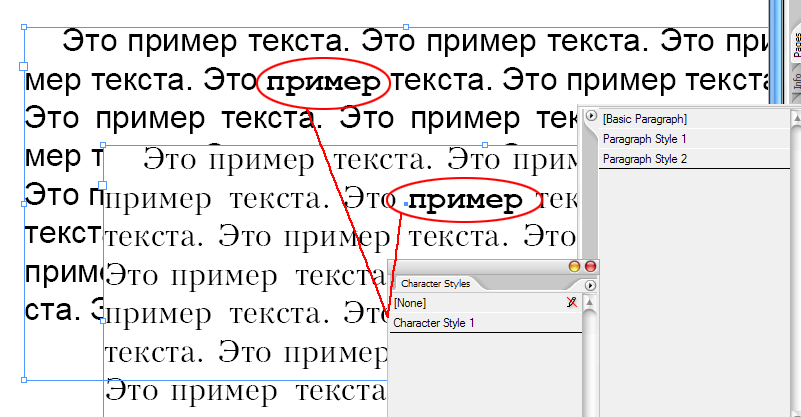Close the Character Styles palette with red button
The image size is (801, 417).
click(590, 266)
